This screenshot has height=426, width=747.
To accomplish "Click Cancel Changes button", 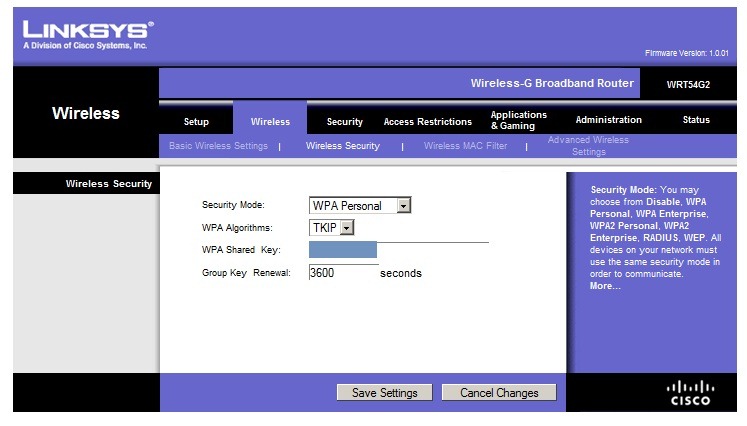I will click(499, 393).
